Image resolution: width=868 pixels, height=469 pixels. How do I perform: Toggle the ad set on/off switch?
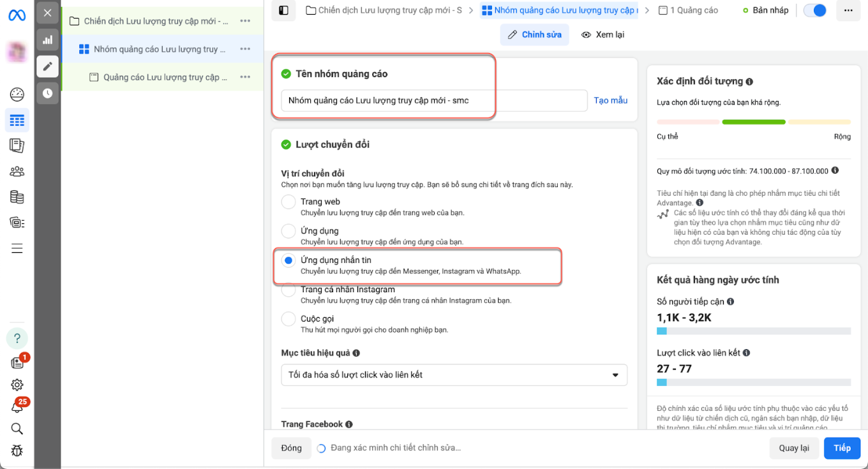coord(814,10)
